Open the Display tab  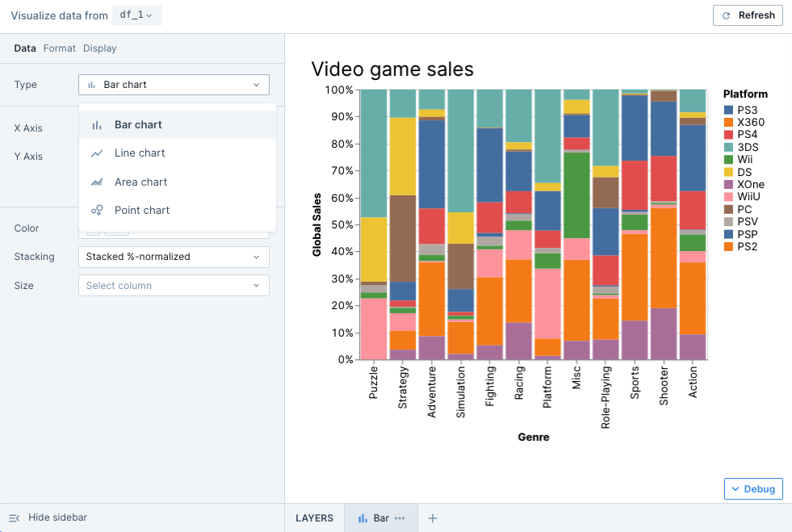point(100,48)
